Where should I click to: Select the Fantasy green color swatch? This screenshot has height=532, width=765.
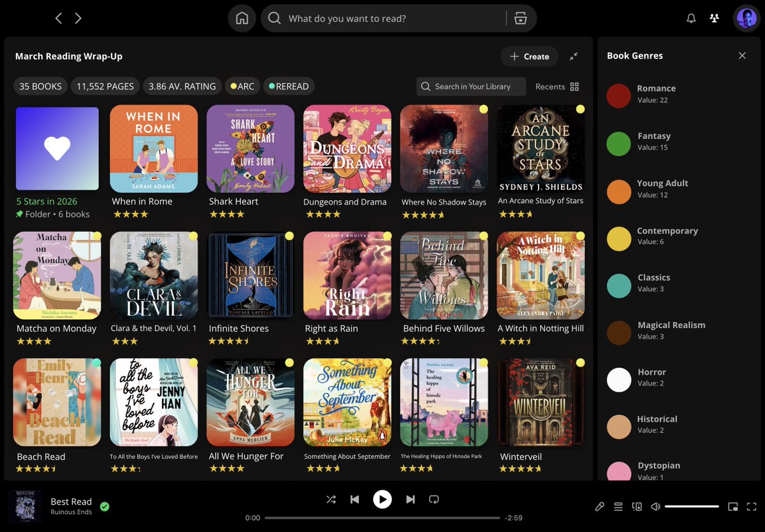[x=618, y=144]
